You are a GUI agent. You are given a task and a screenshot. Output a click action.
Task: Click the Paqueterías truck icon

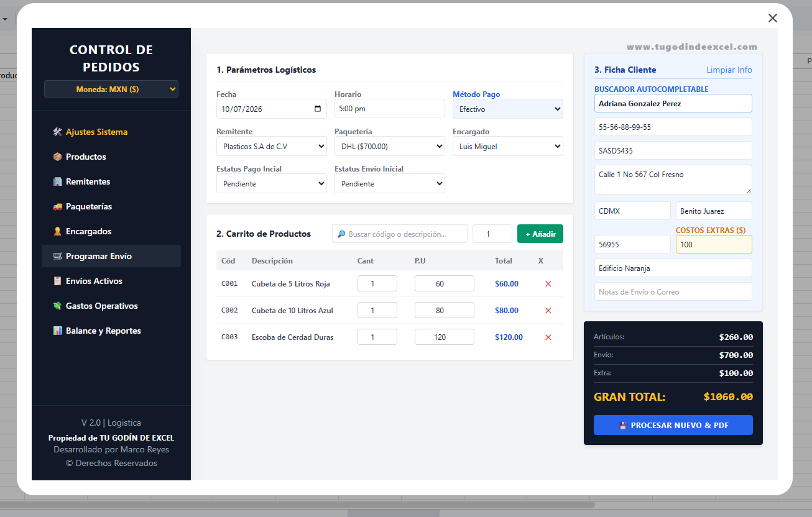point(57,206)
